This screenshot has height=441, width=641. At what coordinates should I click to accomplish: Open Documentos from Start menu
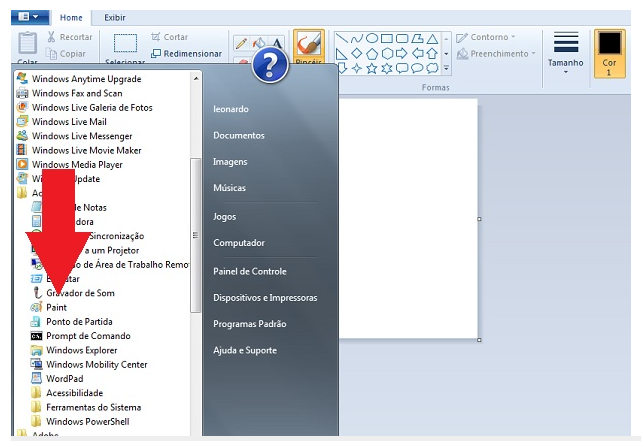coord(239,135)
